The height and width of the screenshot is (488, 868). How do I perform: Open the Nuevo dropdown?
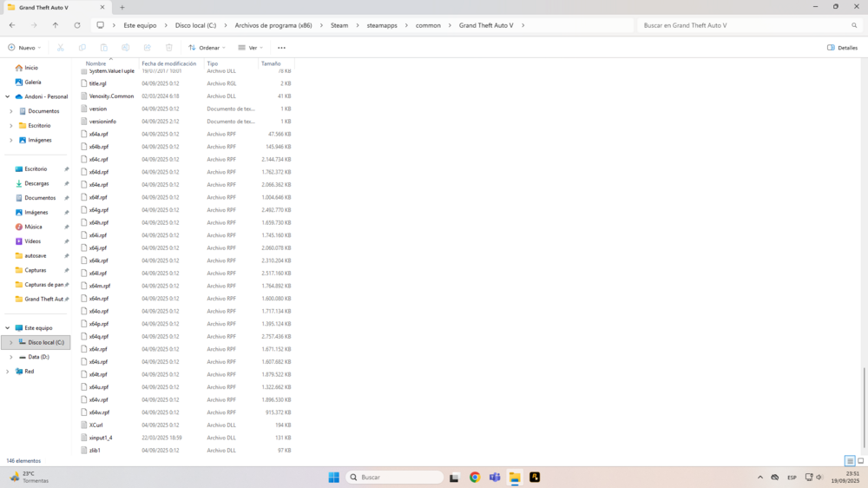click(24, 48)
